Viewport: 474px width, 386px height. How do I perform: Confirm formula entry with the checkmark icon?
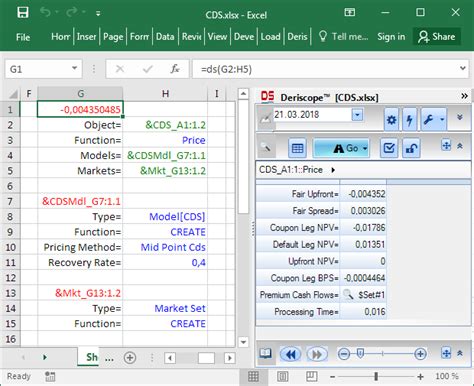[147, 69]
